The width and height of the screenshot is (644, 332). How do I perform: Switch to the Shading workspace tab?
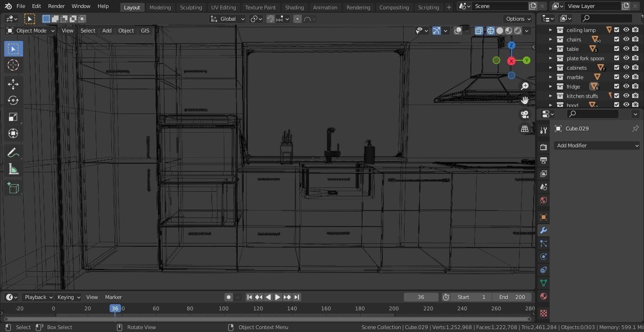(x=294, y=7)
